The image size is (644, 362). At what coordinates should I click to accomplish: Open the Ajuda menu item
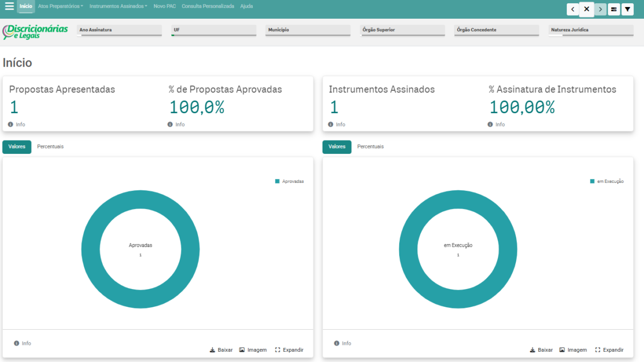(247, 6)
